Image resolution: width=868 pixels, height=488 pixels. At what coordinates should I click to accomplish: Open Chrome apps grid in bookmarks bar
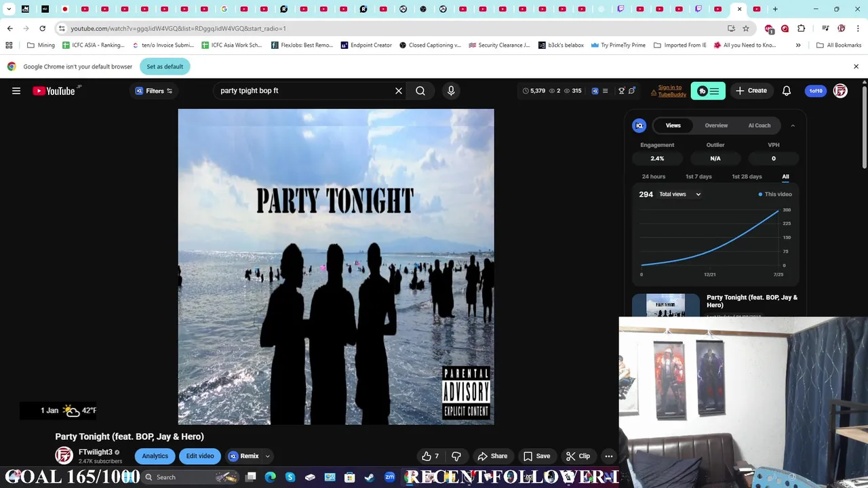[x=9, y=45]
